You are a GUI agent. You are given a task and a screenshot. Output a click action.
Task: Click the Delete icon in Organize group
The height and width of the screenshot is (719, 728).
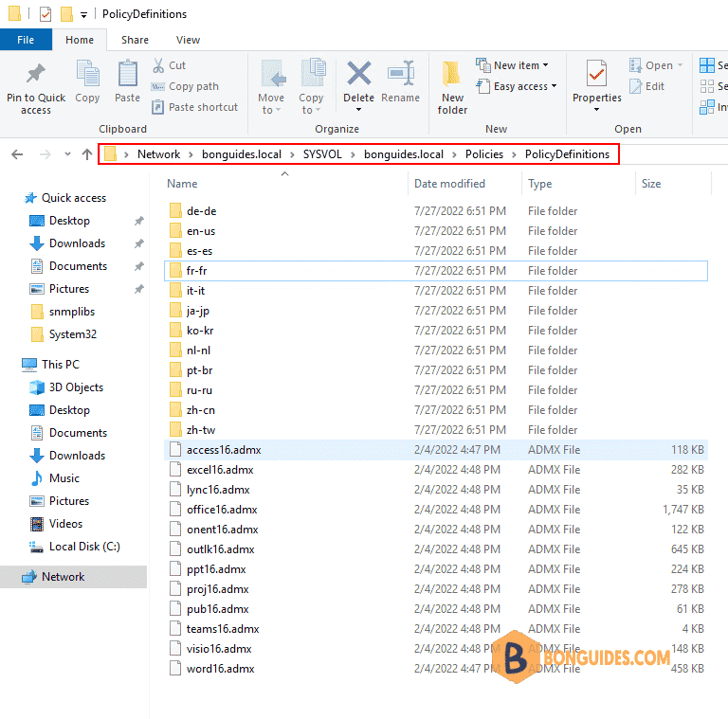tap(358, 73)
